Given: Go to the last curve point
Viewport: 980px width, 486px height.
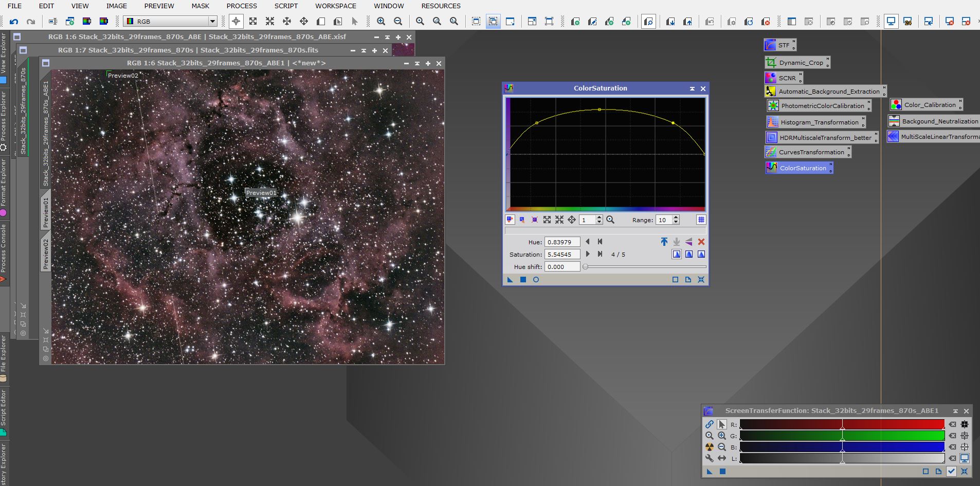Looking at the screenshot, I should [600, 254].
